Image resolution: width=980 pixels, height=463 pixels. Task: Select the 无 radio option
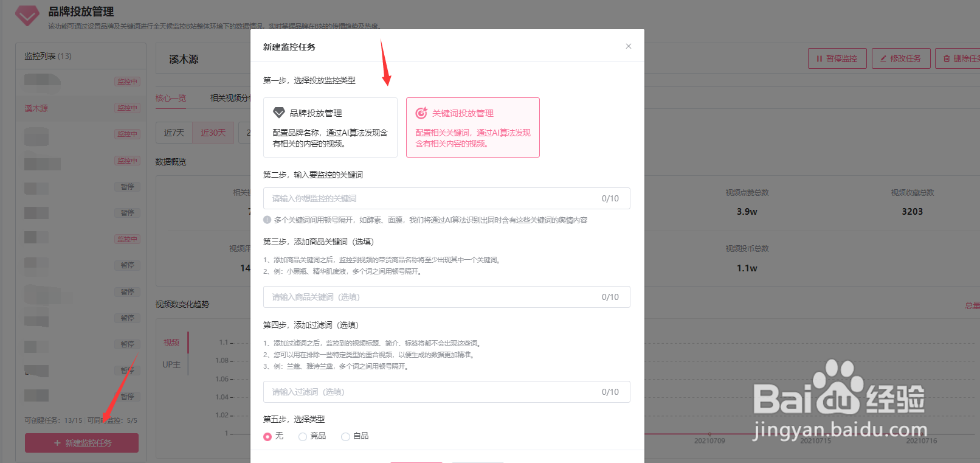267,436
